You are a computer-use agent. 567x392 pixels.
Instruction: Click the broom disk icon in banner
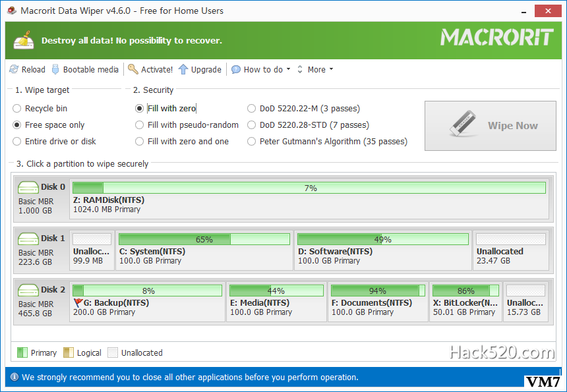tap(24, 40)
